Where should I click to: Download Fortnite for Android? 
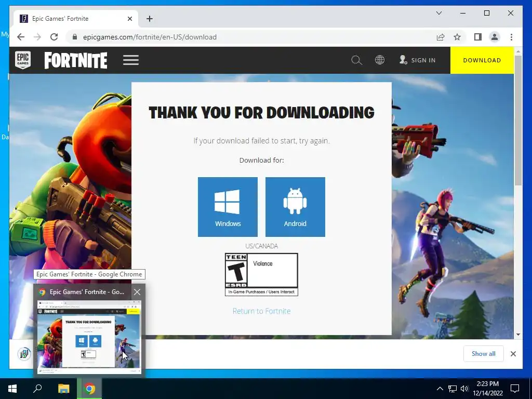pyautogui.click(x=295, y=207)
